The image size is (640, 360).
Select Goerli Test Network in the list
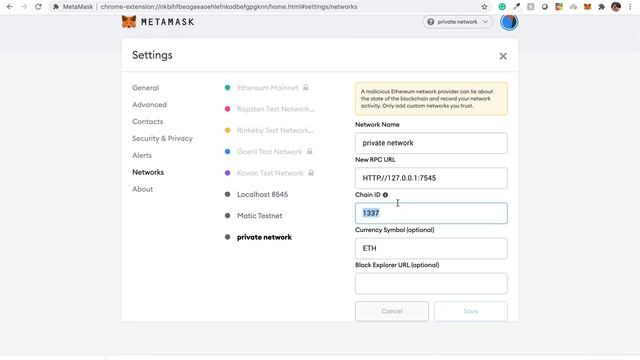click(269, 151)
